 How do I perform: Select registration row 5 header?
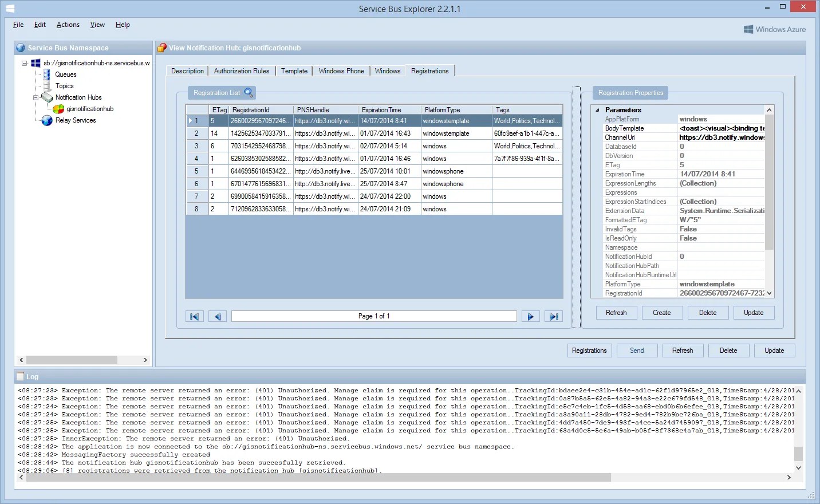click(197, 171)
